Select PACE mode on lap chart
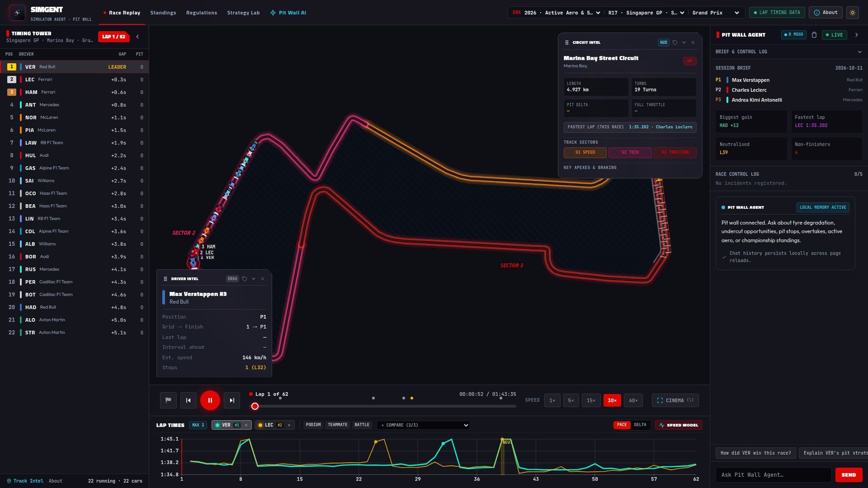The height and width of the screenshot is (488, 868). [x=622, y=425]
